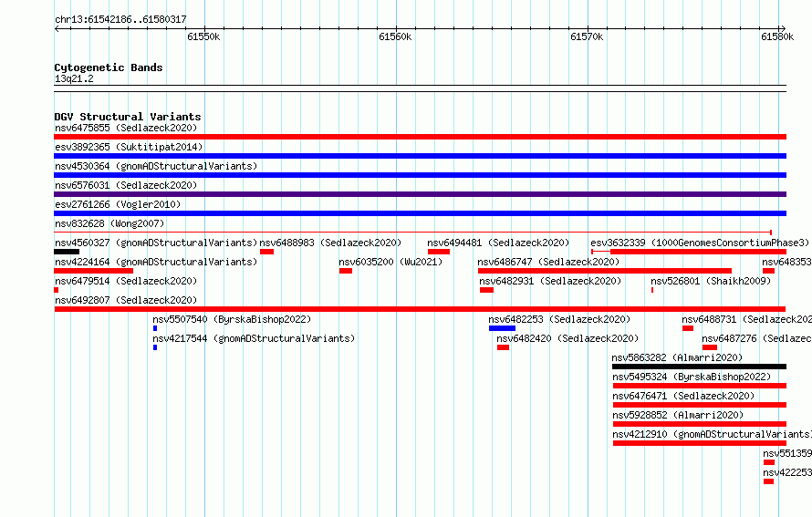Select the thin red nsv832628 line
Screen dimensions: 812x517
click(x=412, y=233)
